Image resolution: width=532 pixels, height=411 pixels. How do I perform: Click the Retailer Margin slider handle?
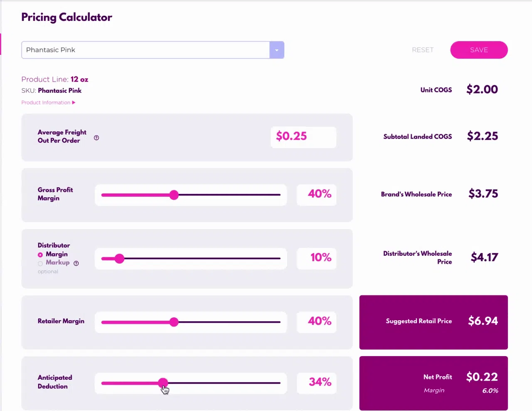[174, 322]
